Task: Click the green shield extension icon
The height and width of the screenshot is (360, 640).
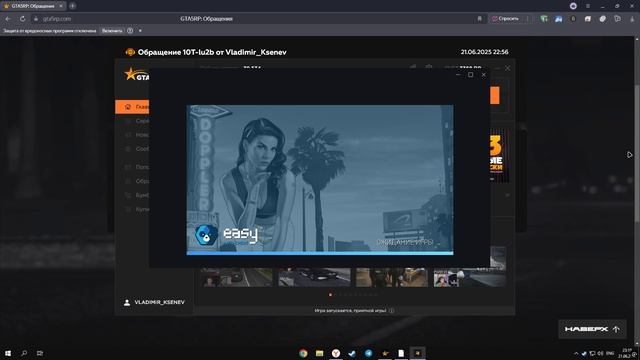Action: click(544, 19)
